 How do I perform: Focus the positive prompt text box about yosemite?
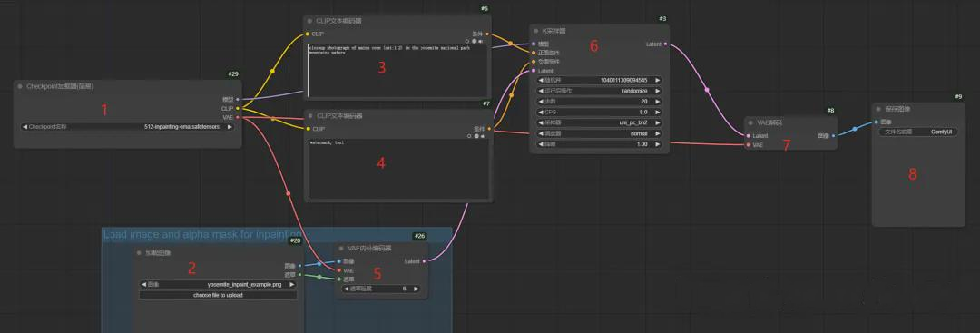point(397,71)
